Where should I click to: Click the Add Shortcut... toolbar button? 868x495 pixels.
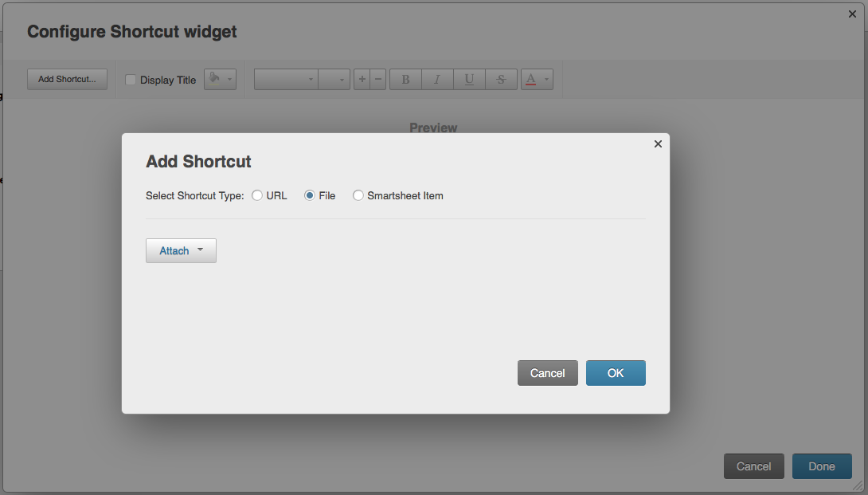pyautogui.click(x=67, y=79)
